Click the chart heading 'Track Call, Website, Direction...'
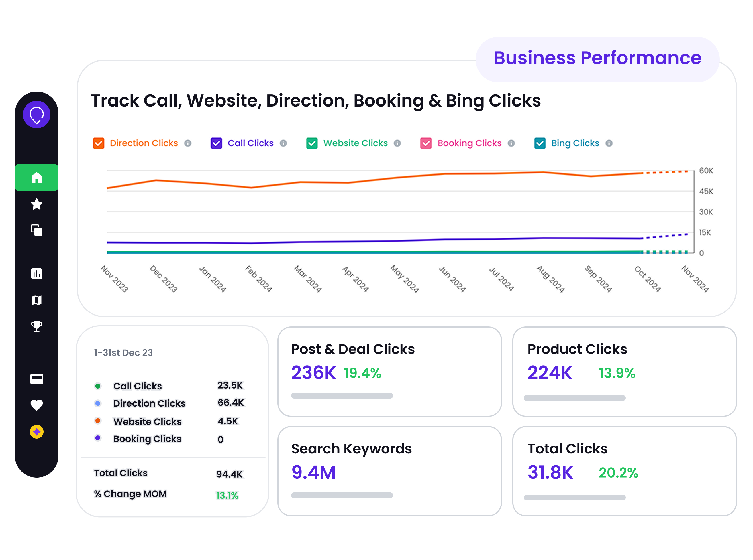 point(316,101)
